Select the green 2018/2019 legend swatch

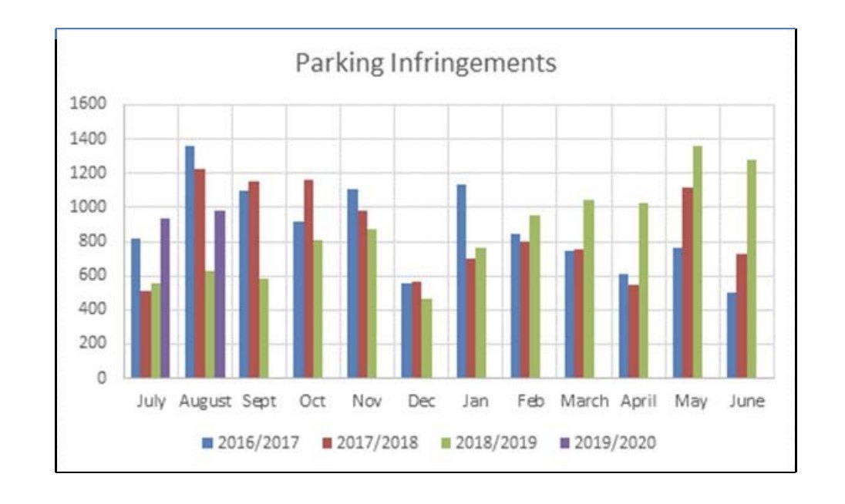tap(446, 443)
